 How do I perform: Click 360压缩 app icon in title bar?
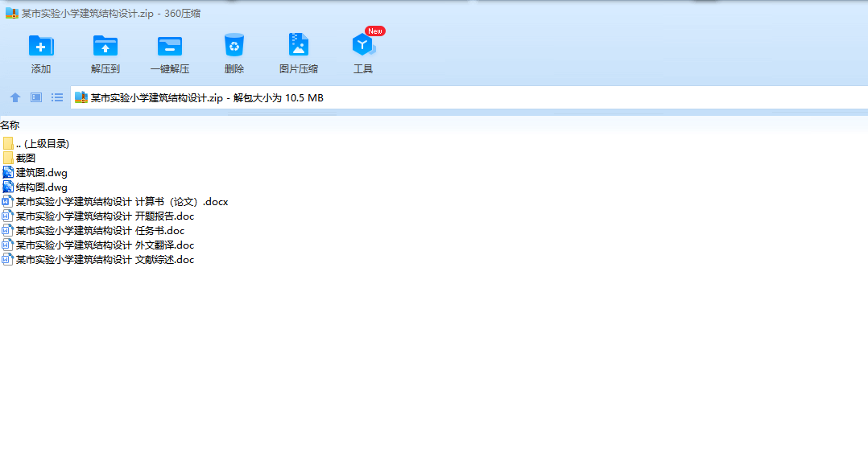click(x=11, y=13)
